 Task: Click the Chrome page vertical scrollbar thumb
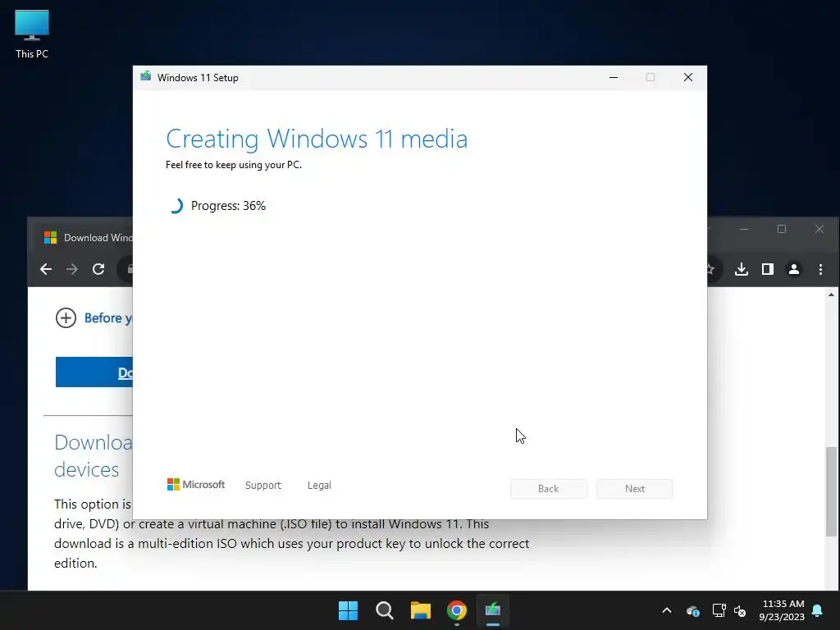tap(831, 491)
